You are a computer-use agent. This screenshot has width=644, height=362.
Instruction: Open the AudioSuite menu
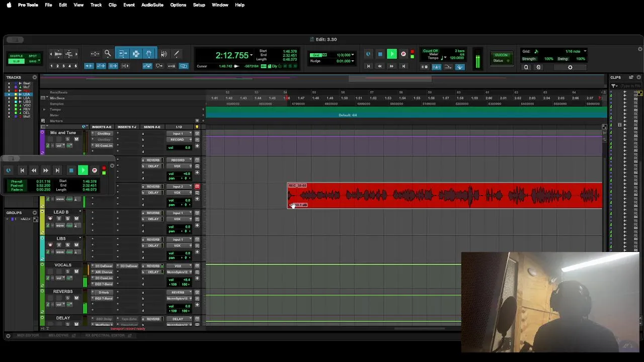click(x=152, y=5)
